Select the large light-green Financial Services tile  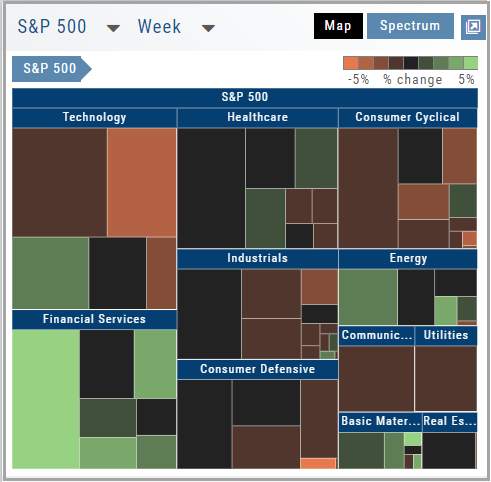pyautogui.click(x=46, y=399)
